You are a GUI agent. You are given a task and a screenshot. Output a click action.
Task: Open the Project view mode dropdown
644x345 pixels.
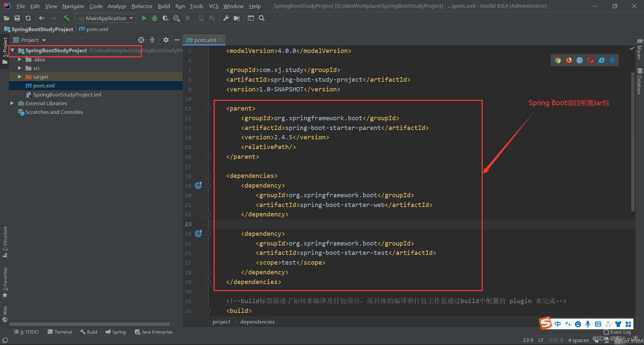coord(30,40)
